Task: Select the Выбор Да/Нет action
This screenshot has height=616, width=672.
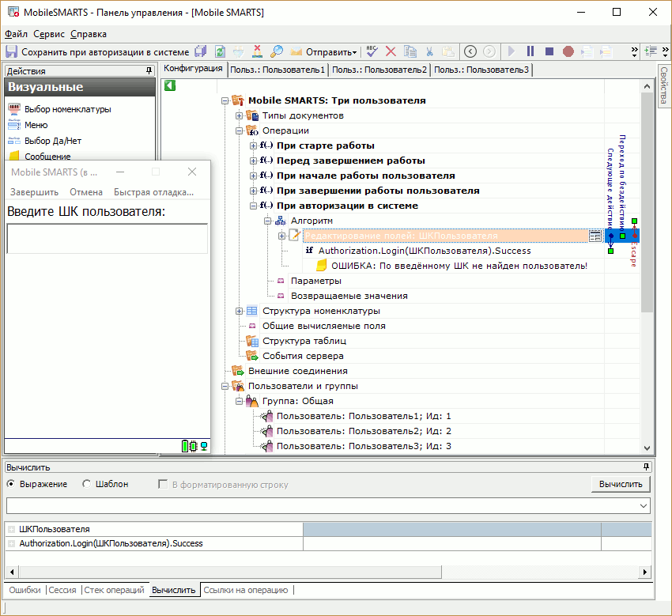Action: (x=53, y=141)
